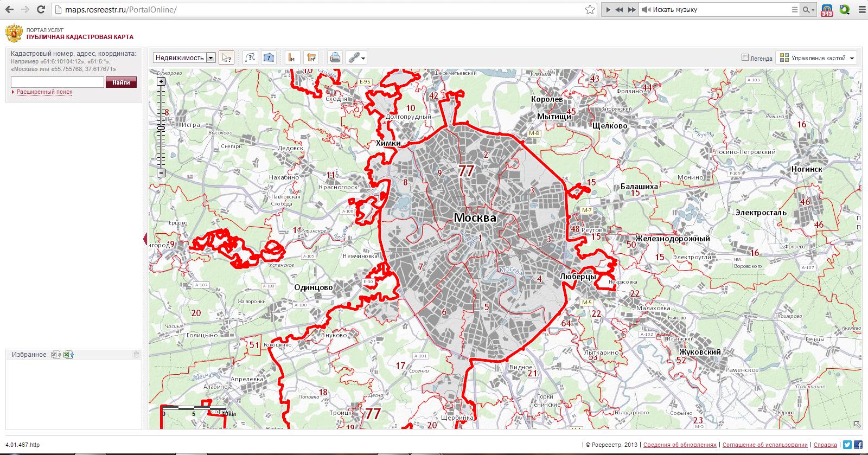Expand Расширенный поиск options

point(44,92)
